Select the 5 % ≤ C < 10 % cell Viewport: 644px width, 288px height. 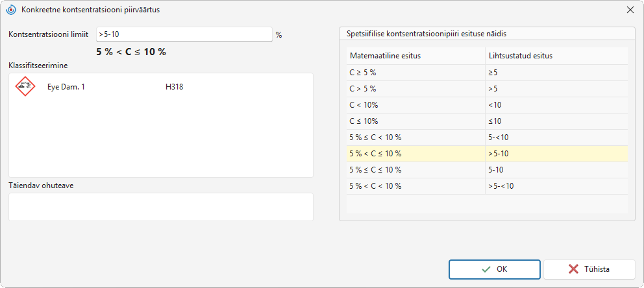pyautogui.click(x=415, y=138)
